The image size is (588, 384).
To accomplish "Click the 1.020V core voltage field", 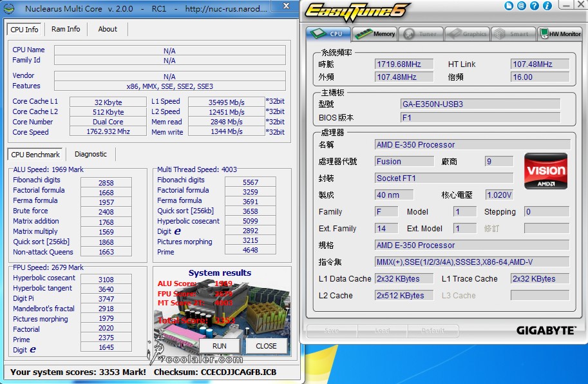I will point(499,195).
